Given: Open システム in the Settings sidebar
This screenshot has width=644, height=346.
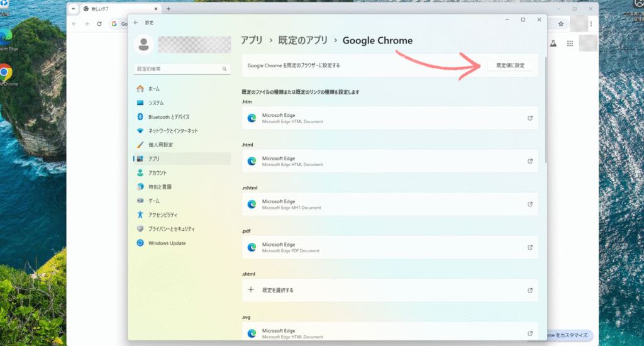Looking at the screenshot, I should click(182, 103).
